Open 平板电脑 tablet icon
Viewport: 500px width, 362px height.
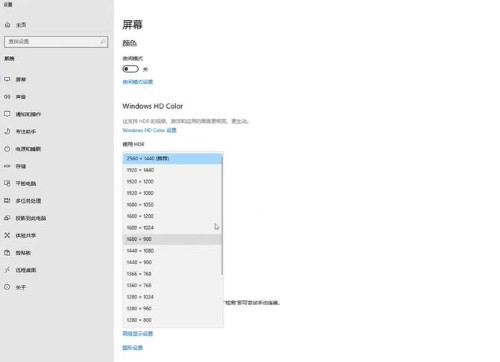(7, 183)
